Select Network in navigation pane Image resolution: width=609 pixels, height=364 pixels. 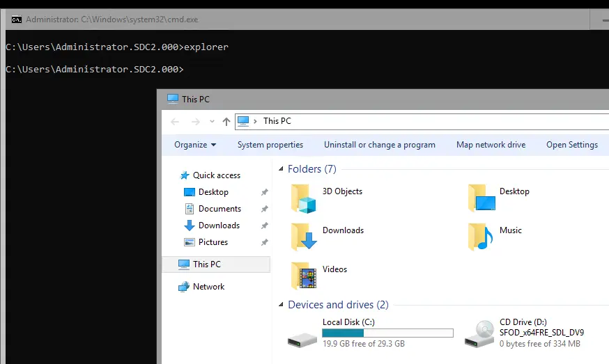pyautogui.click(x=208, y=287)
